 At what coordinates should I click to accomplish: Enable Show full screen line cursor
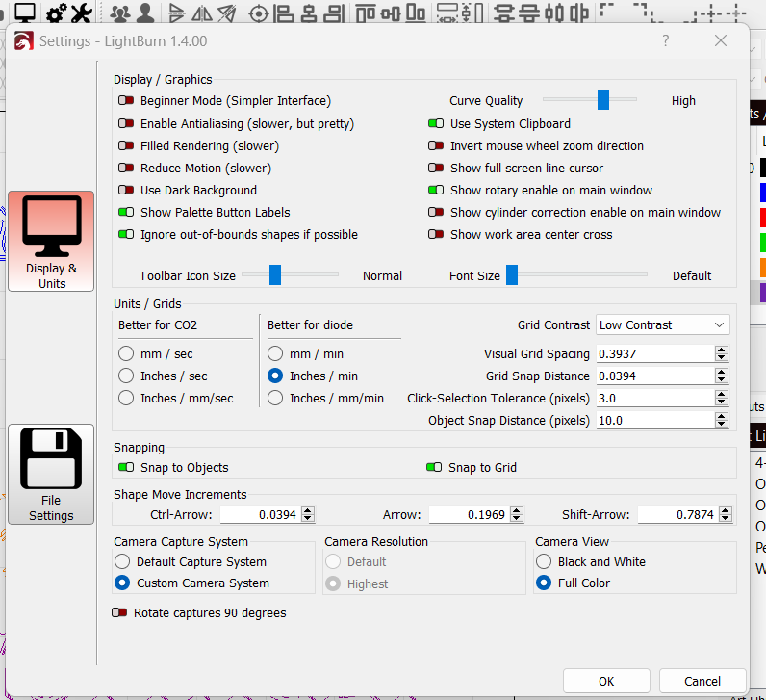(x=436, y=168)
